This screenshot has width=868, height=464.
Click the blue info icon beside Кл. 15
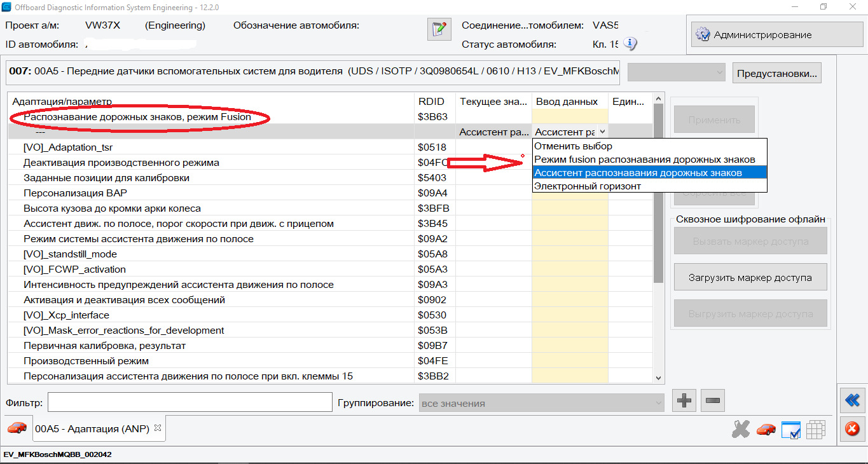(x=630, y=44)
